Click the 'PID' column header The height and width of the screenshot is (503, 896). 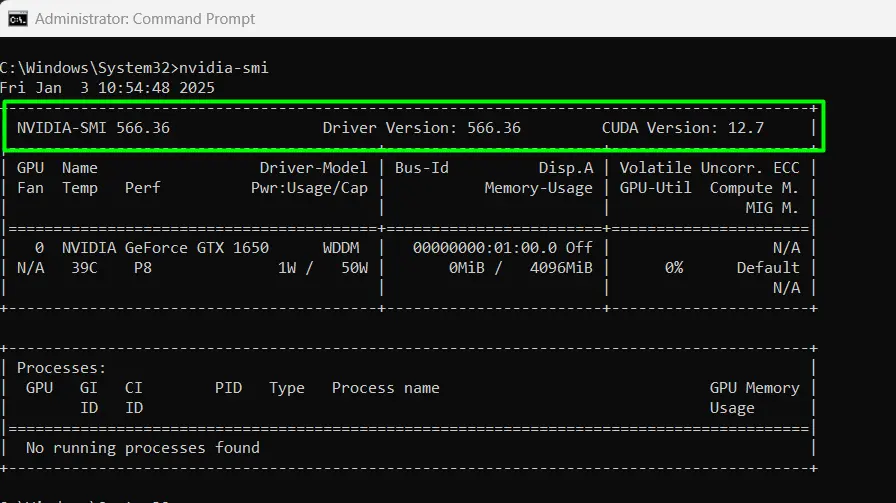(228, 388)
